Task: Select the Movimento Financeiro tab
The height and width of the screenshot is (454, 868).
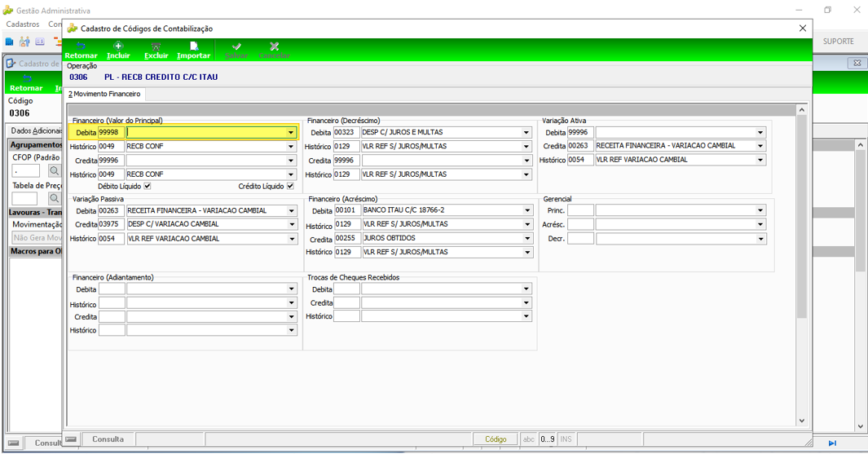Action: [x=104, y=94]
